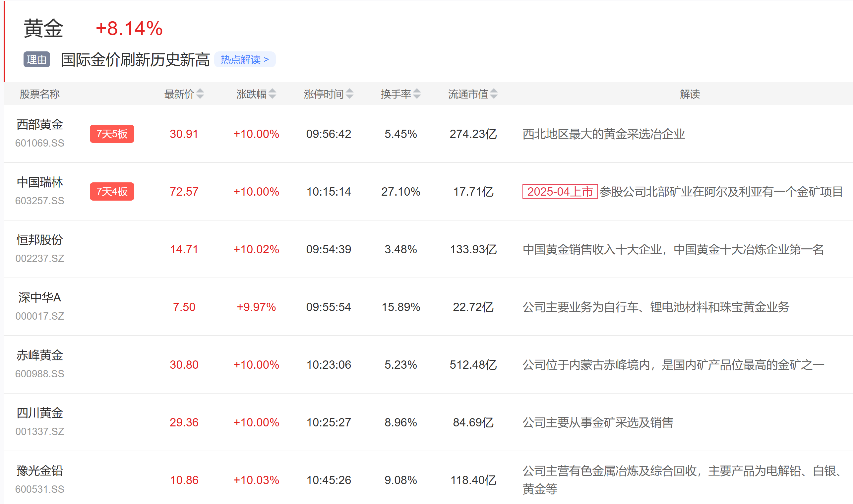Click price 7.50 for 深中华A
Screen dimensions: 853x504
(x=184, y=307)
